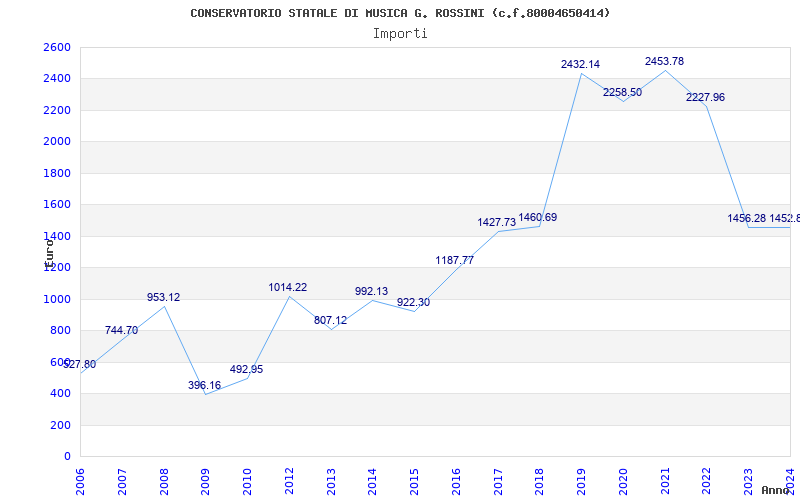Click the 807.12 value label
The width and height of the screenshot is (800, 500).
click(330, 320)
